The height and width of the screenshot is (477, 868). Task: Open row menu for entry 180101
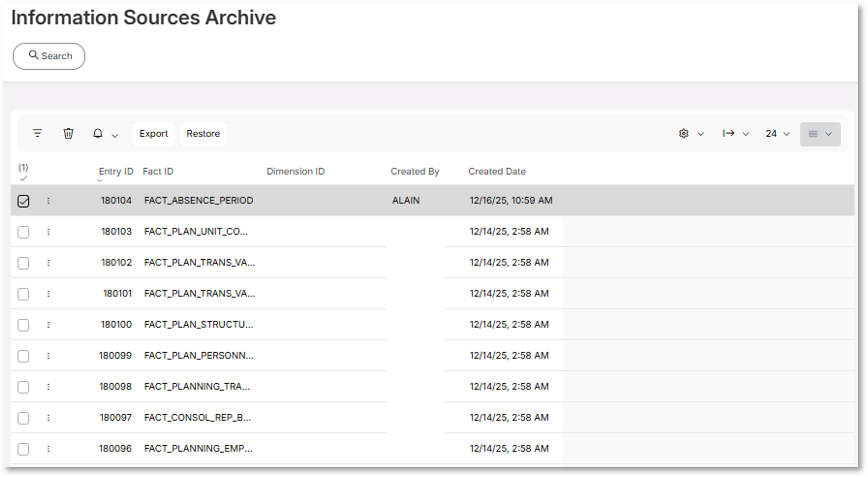48,294
